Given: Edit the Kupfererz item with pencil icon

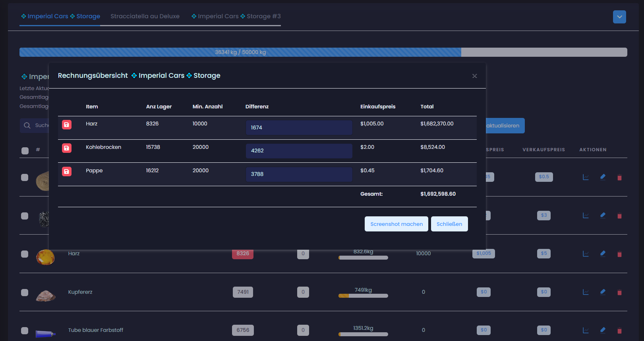Looking at the screenshot, I should [x=603, y=292].
